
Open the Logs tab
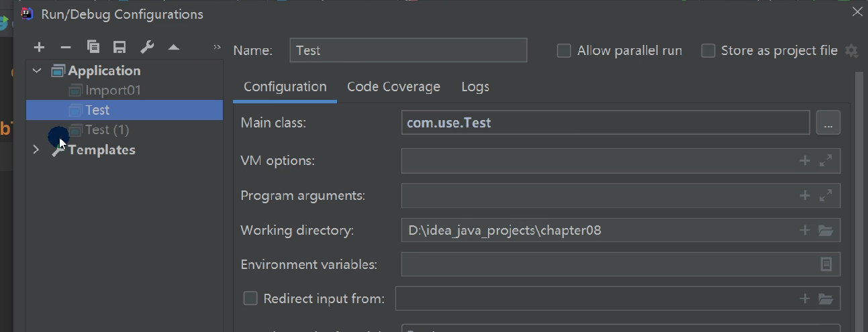click(x=475, y=87)
